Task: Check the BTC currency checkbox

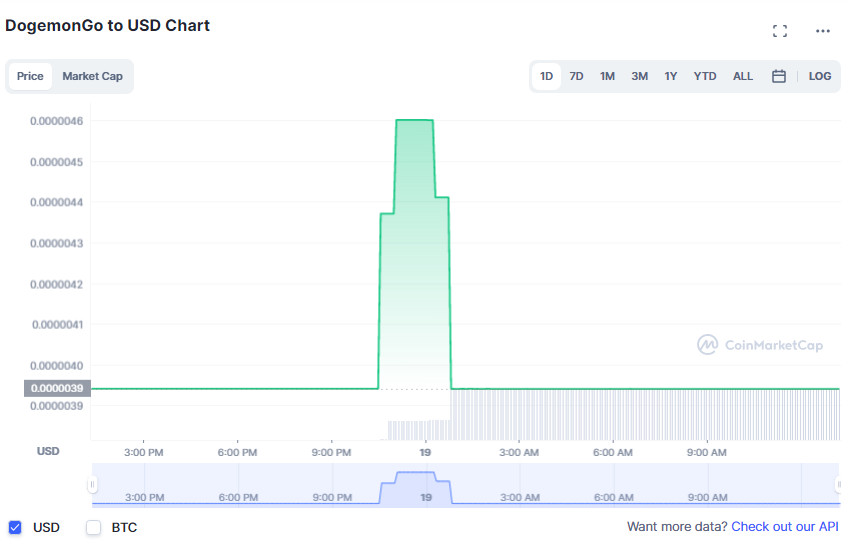Action: [94, 527]
